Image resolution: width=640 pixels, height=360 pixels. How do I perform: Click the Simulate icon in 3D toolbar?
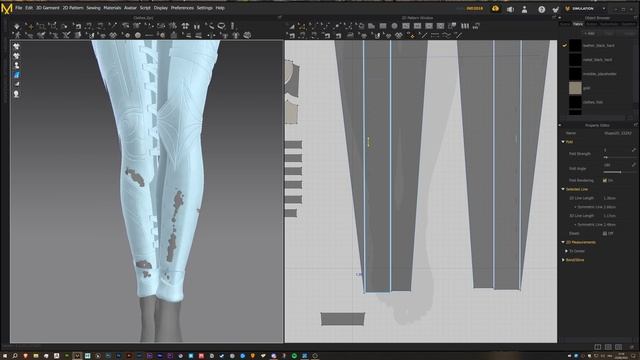pyautogui.click(x=17, y=26)
